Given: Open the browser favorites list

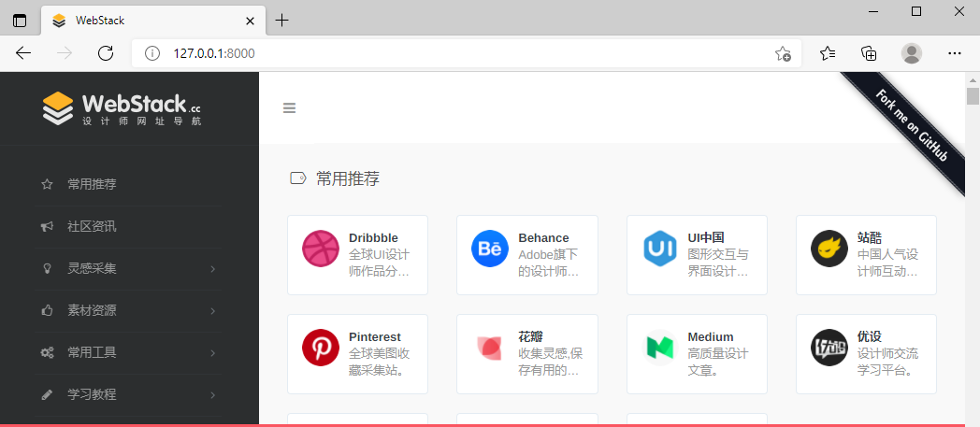Looking at the screenshot, I should click(x=828, y=53).
